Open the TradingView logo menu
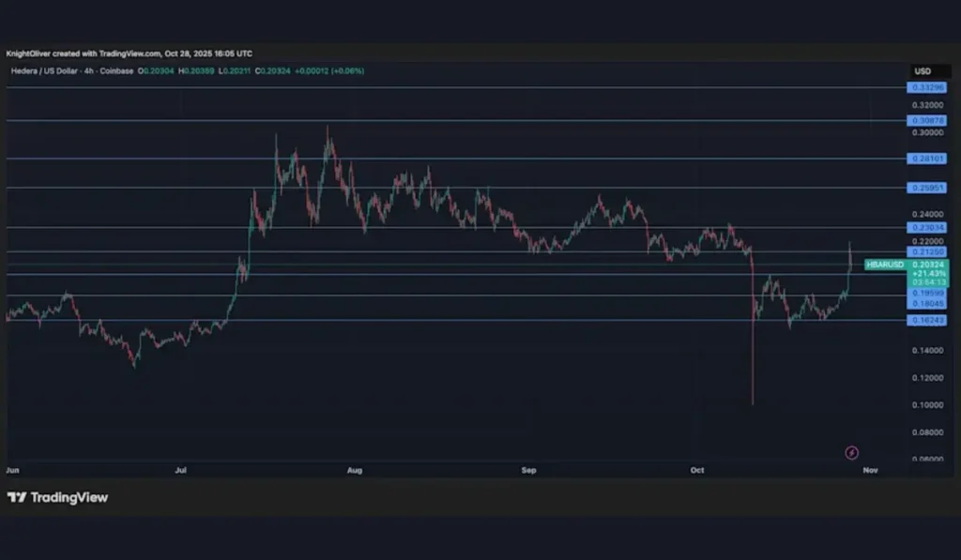961x560 pixels. point(56,498)
